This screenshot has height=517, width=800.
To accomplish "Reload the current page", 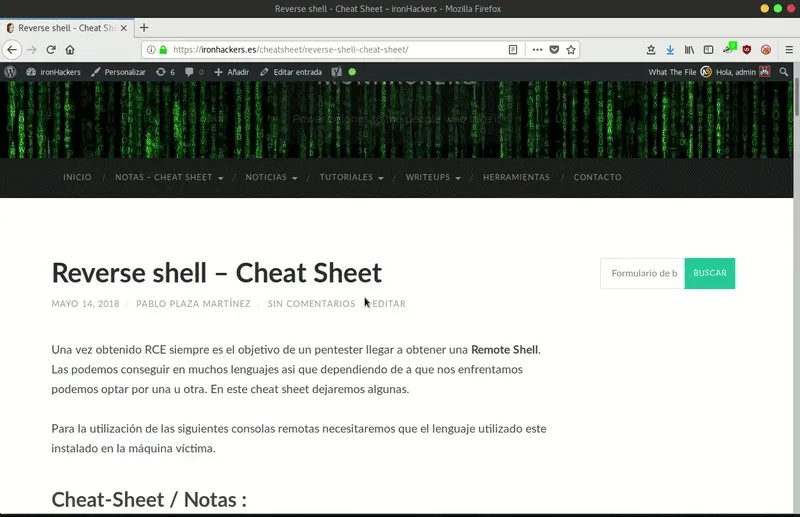I will (x=51, y=49).
